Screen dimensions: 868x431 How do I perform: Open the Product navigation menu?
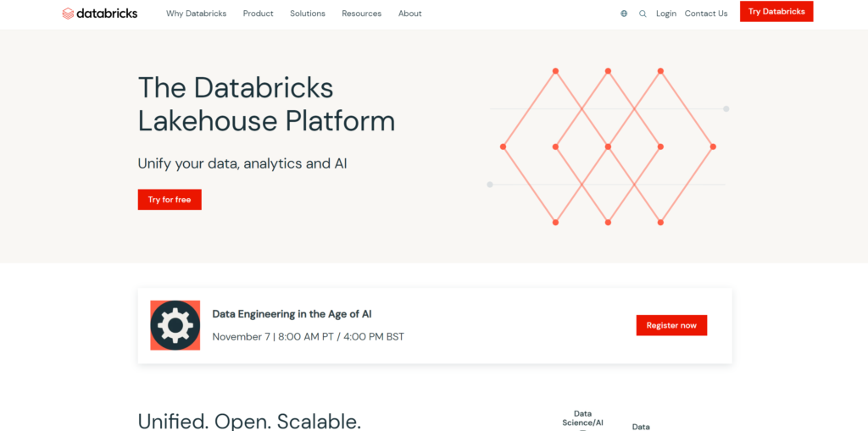click(258, 14)
